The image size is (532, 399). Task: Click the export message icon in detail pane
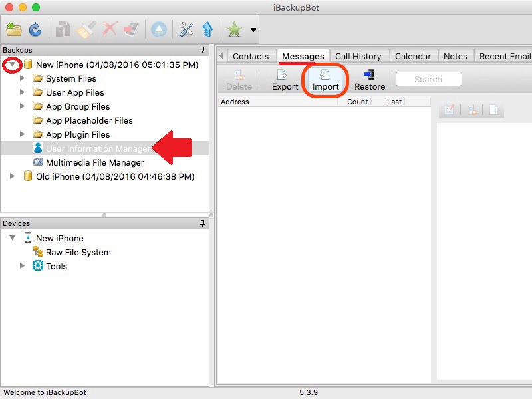click(493, 110)
